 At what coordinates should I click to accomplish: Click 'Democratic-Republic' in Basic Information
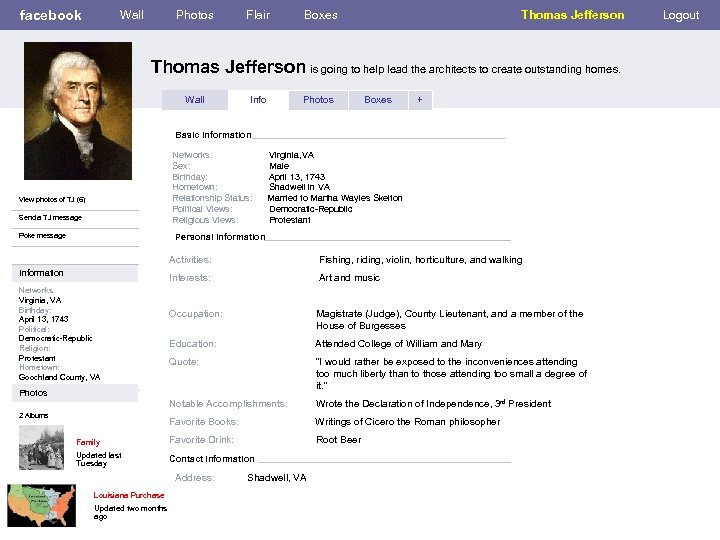(311, 209)
